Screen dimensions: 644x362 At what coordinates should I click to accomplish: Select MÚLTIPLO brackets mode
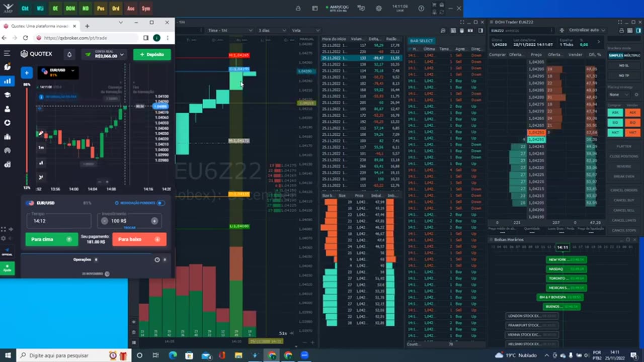[632, 55]
